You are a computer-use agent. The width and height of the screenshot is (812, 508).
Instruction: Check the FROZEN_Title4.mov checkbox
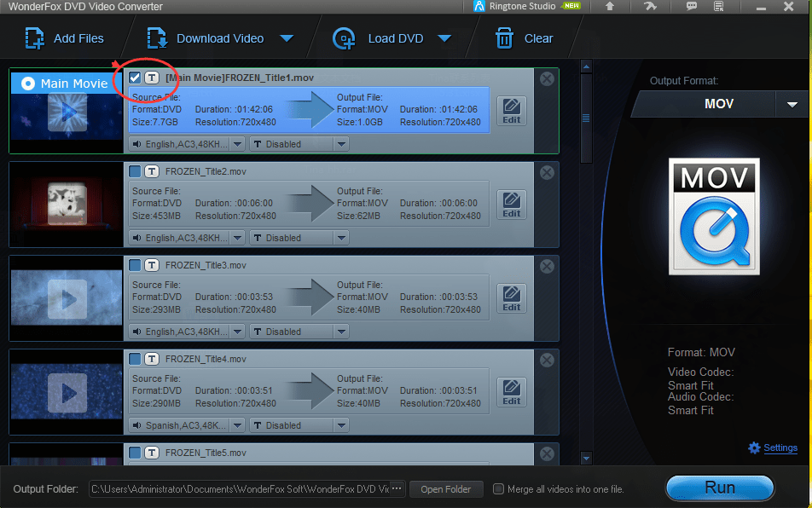(135, 359)
